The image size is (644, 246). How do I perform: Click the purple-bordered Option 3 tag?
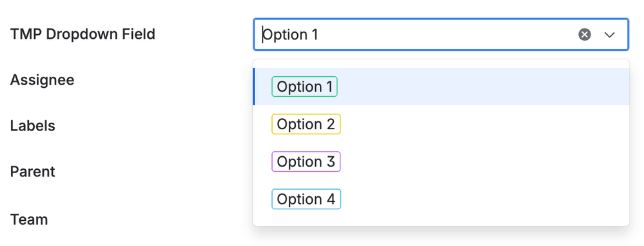(306, 161)
